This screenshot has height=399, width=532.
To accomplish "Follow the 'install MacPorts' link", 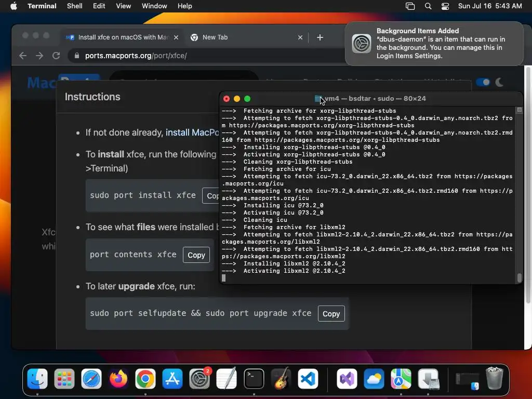I will pyautogui.click(x=192, y=132).
